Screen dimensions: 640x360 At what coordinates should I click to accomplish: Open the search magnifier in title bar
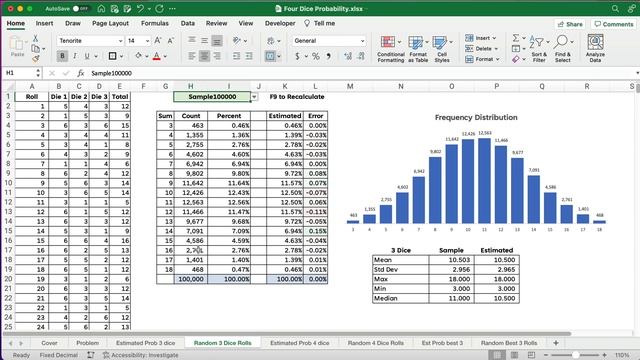615,9
